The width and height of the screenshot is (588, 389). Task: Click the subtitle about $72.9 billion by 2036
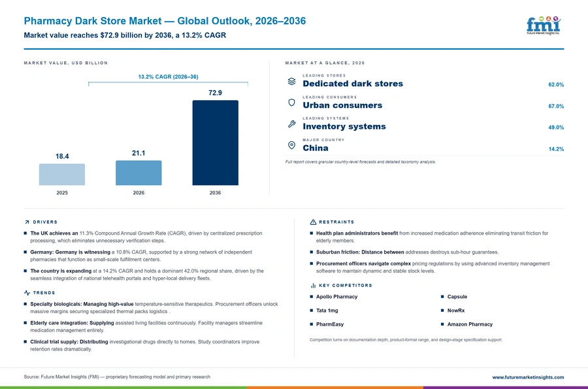[125, 35]
